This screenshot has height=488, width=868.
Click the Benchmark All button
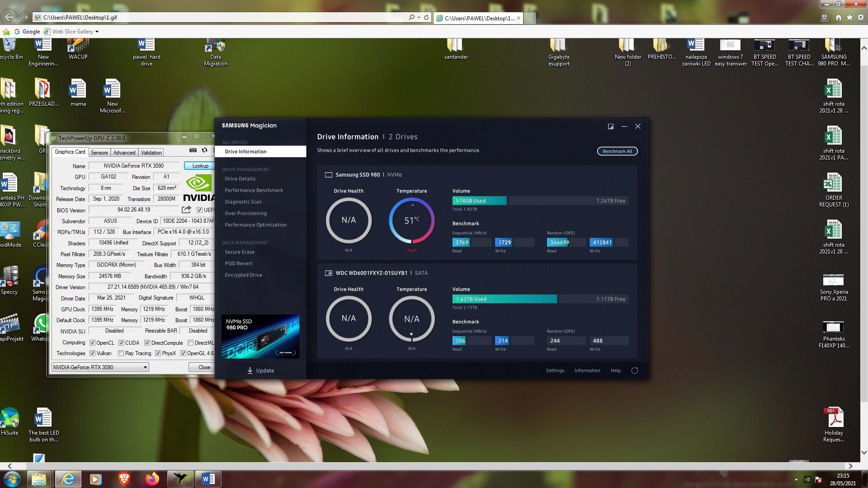click(617, 151)
